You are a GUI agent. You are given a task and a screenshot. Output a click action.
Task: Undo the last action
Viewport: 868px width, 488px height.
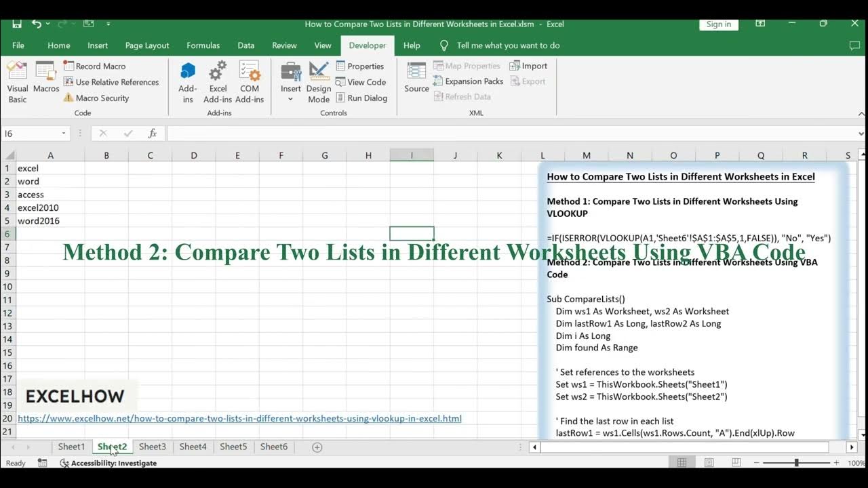click(37, 24)
